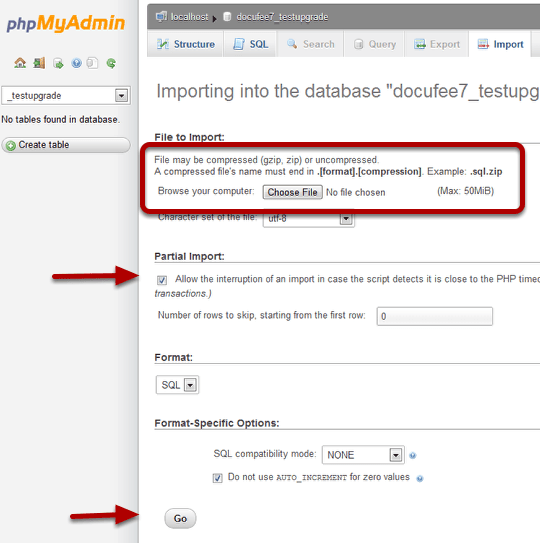Open the _testupgrade database dropdown
The image size is (540, 543).
[x=66, y=96]
